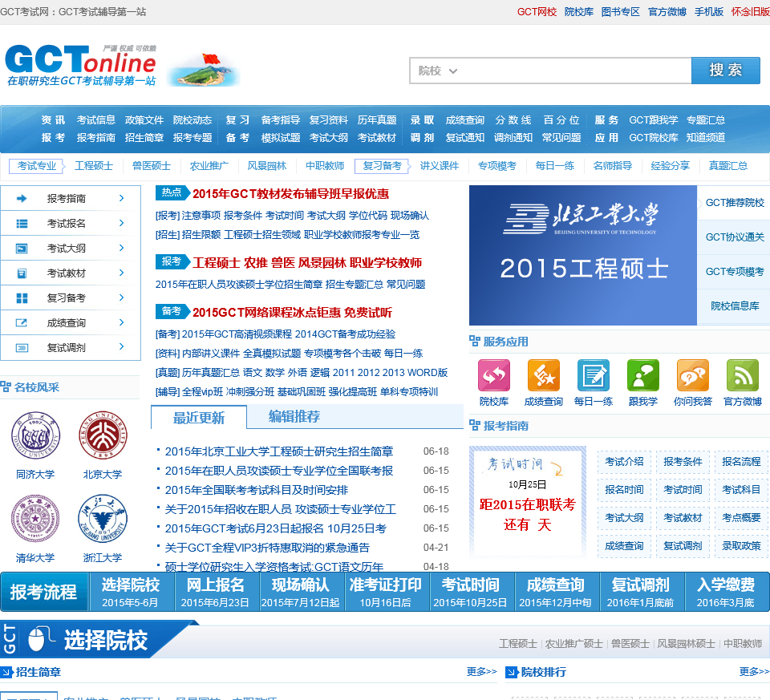Viewport: 770px width, 700px height.
Task: Click the 院校库 pink arrows icon
Action: [x=494, y=375]
